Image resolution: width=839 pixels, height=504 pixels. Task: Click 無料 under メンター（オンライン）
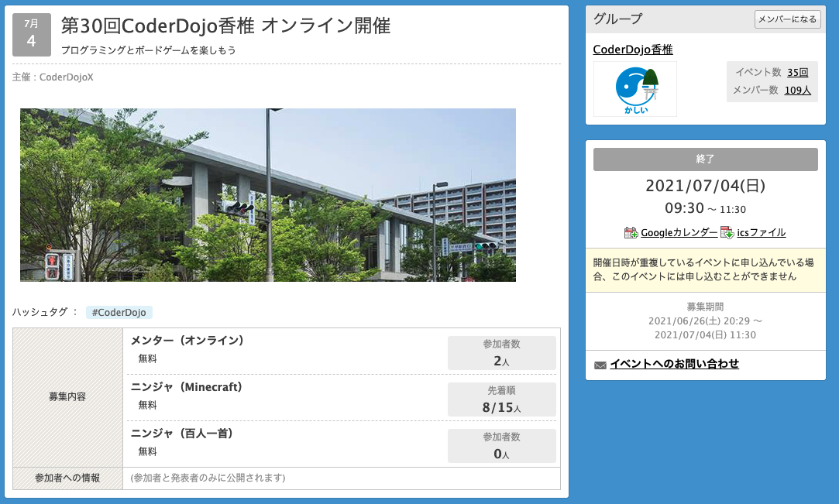pos(148,358)
